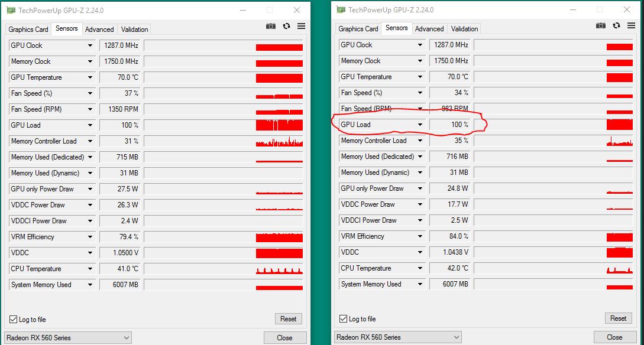The image size is (644, 345).
Task: Open the hamburger menu in left GPU-Z window
Action: (301, 27)
